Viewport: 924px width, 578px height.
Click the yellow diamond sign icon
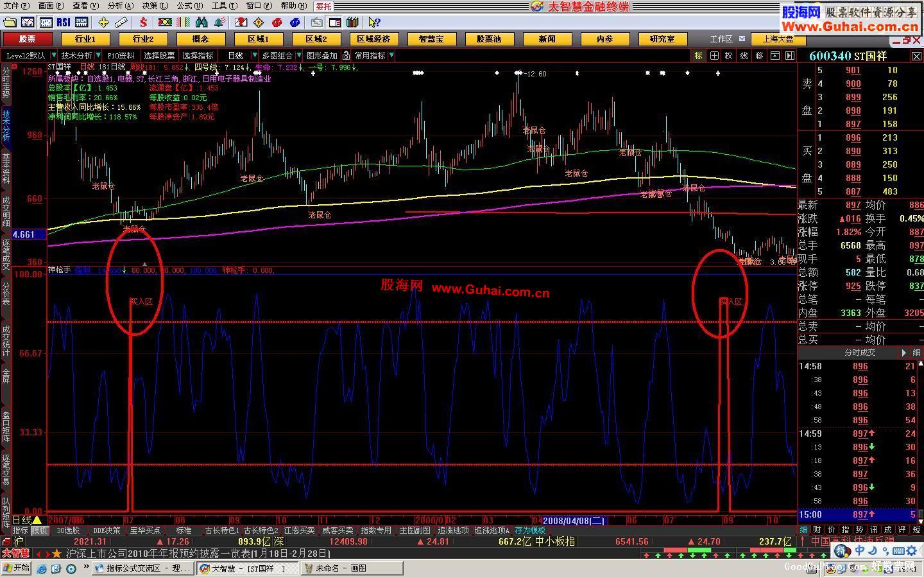coord(259,22)
